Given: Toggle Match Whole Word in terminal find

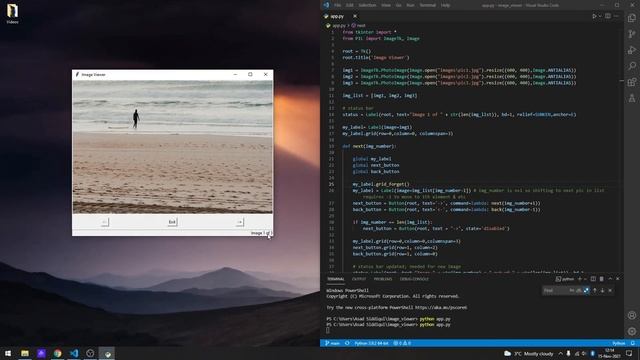Looking at the screenshot, I should 579,290.
